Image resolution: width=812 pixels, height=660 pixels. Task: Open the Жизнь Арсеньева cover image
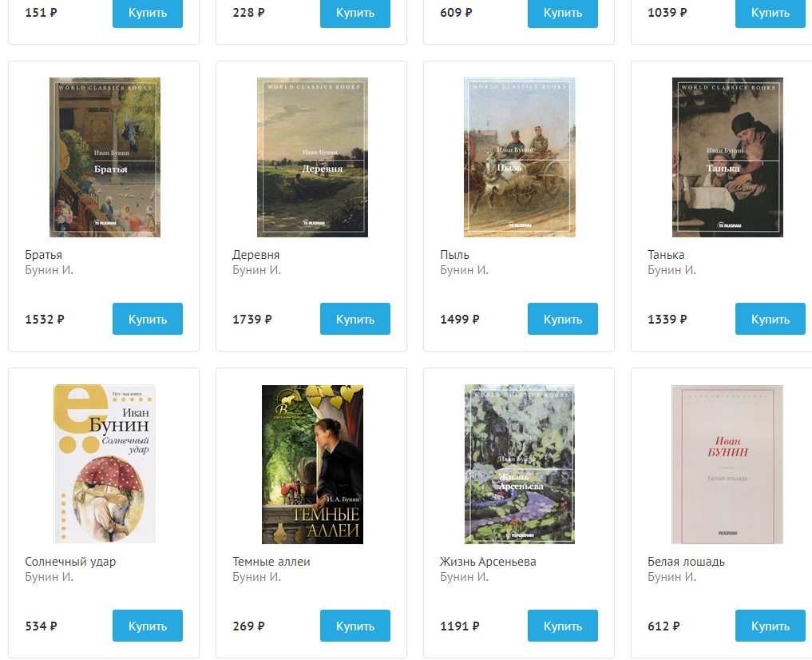[520, 464]
